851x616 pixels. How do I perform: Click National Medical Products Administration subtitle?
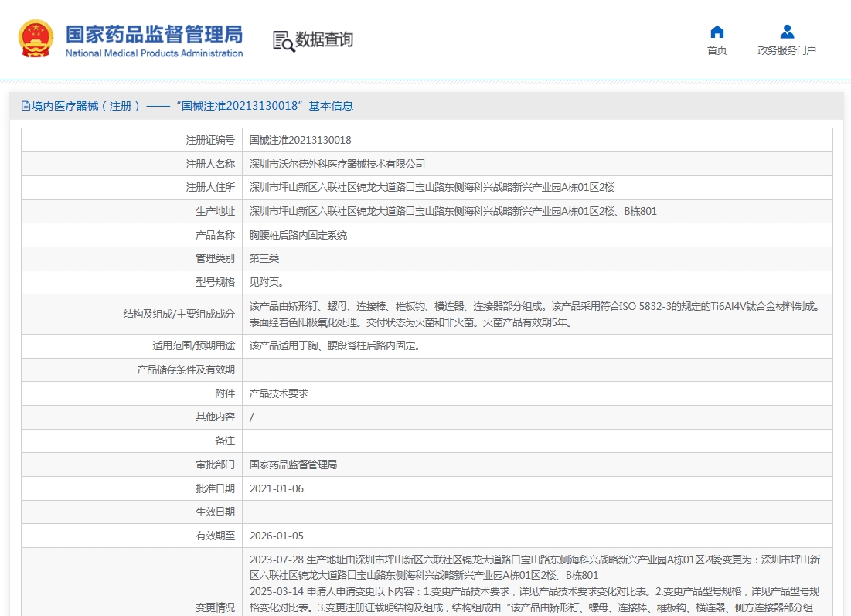(x=154, y=53)
